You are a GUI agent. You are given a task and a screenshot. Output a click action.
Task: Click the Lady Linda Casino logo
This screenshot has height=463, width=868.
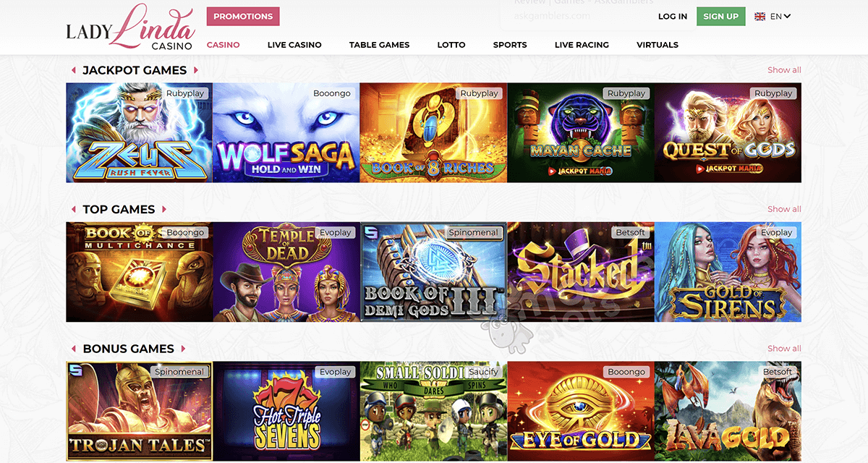130,27
